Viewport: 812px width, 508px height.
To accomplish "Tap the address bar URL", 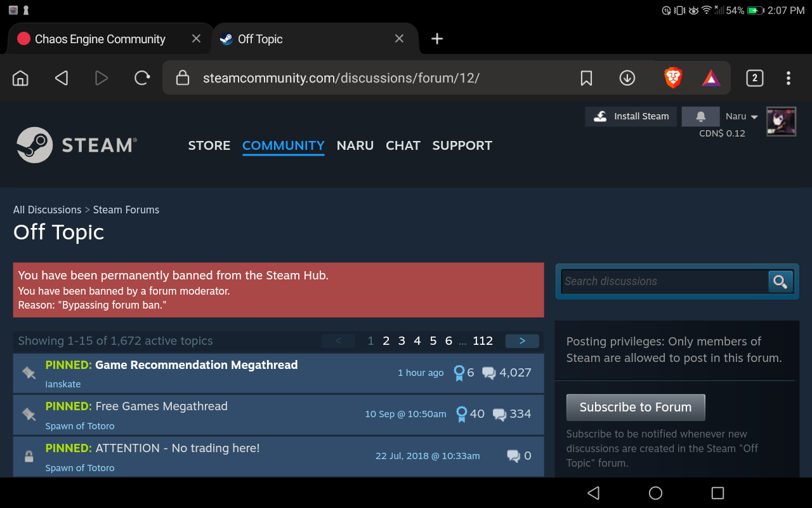I will pyautogui.click(x=341, y=78).
